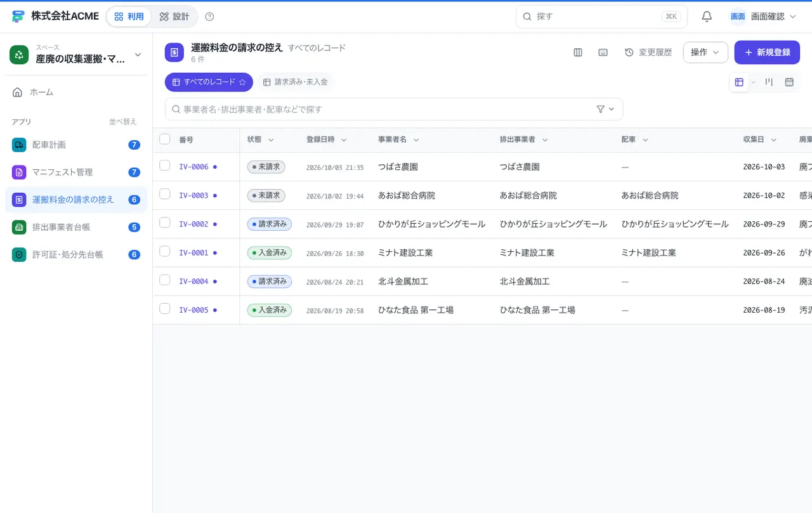
Task: Click the recycle space icon
Action: coord(19,55)
